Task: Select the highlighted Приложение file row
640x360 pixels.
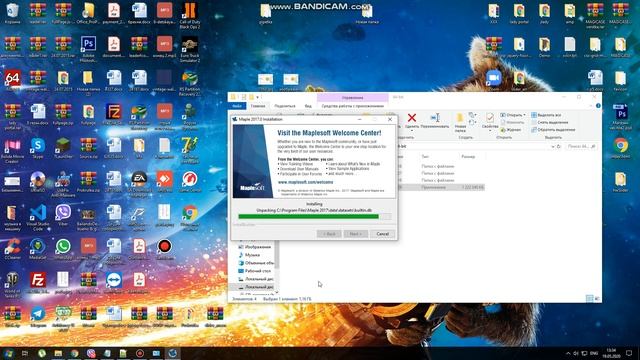Action: [441, 187]
